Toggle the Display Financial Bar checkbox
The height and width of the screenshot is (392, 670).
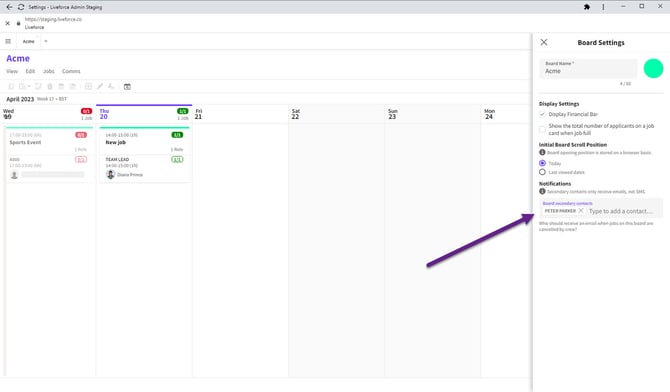(542, 114)
